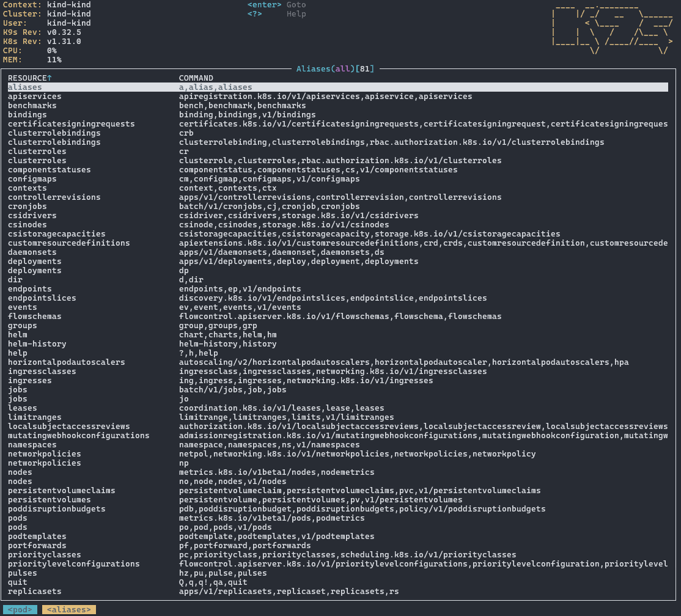Click the Aliases(all)[81] panel title

coord(335,68)
